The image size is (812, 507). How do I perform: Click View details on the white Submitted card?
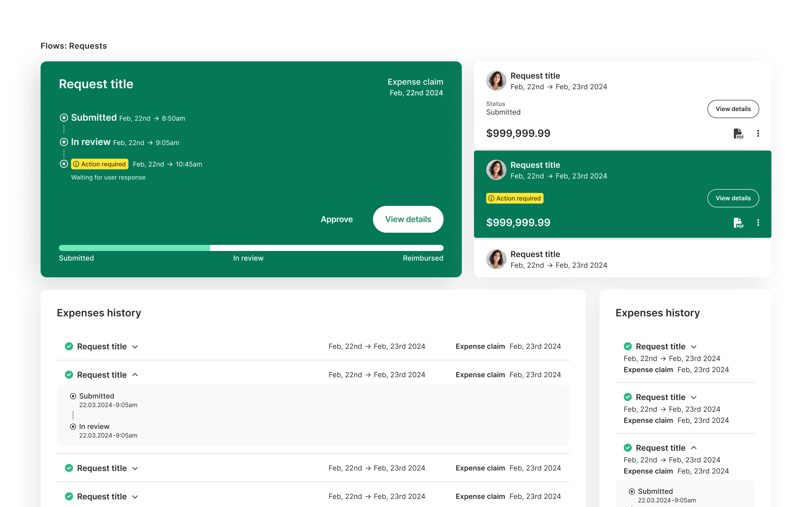(733, 109)
